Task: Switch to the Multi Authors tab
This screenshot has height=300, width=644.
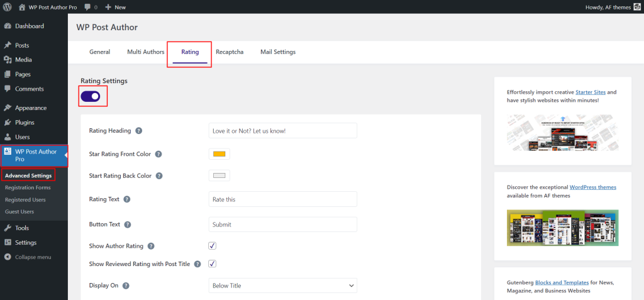Action: pyautogui.click(x=146, y=52)
